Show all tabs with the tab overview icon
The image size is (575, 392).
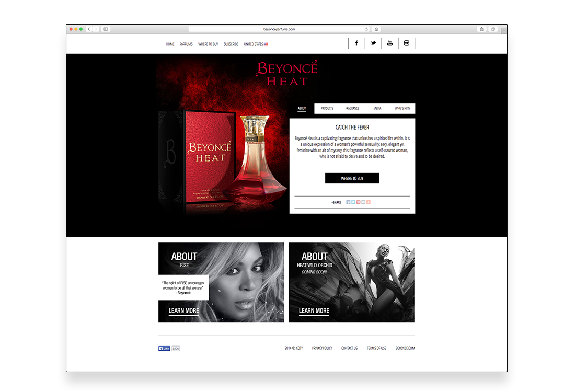pyautogui.click(x=493, y=29)
